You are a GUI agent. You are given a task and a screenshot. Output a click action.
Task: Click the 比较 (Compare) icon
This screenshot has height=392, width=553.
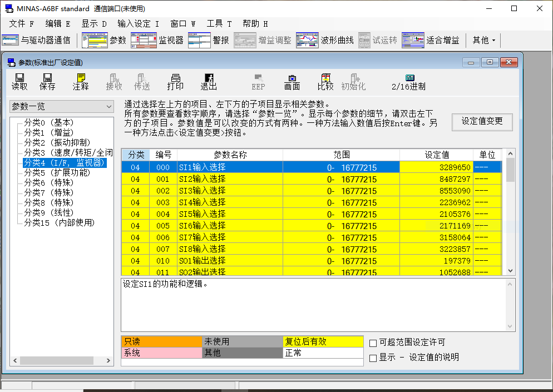click(325, 81)
